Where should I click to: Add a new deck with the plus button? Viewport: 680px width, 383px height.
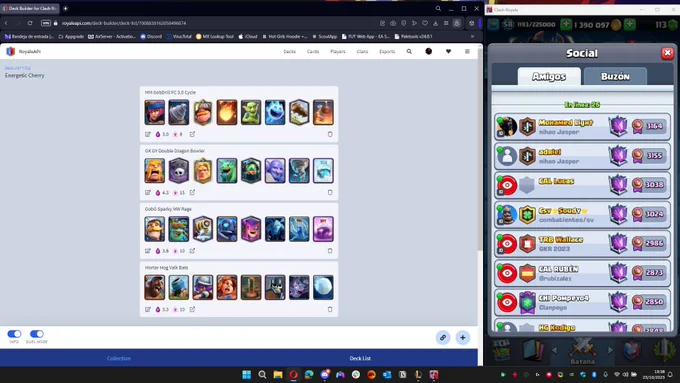pyautogui.click(x=463, y=337)
